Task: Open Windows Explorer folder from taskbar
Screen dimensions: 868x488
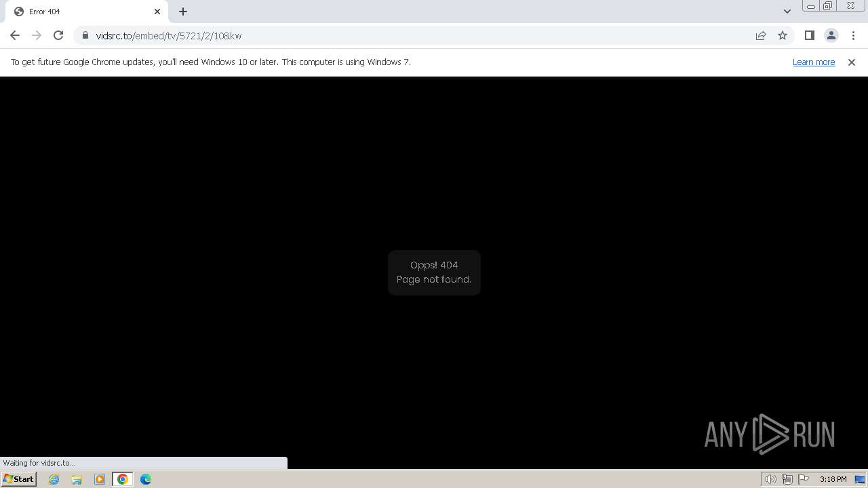Action: tap(77, 479)
